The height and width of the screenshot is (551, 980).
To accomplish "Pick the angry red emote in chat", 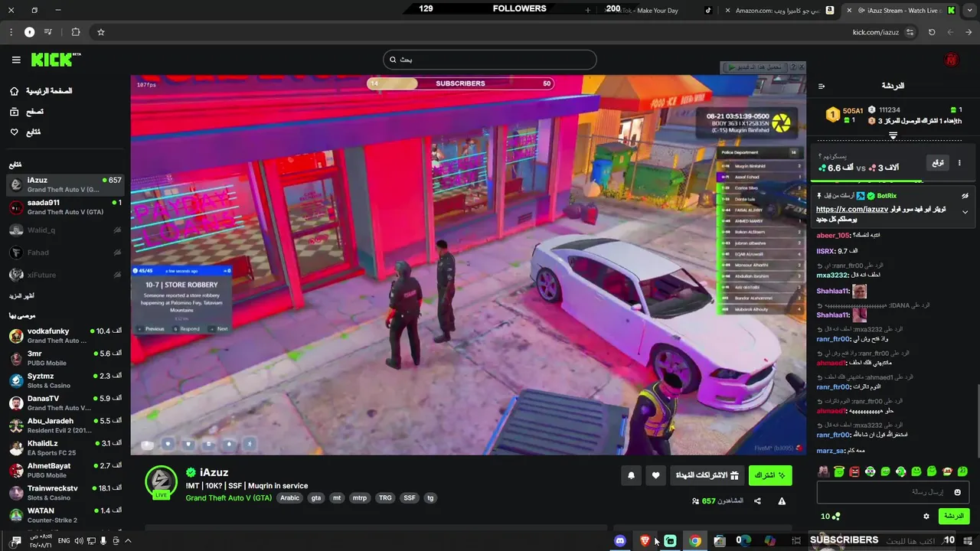I will [854, 471].
